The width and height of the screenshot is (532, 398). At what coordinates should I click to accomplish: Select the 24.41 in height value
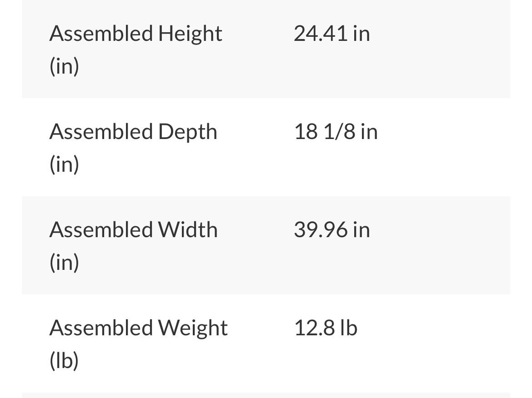point(332,34)
